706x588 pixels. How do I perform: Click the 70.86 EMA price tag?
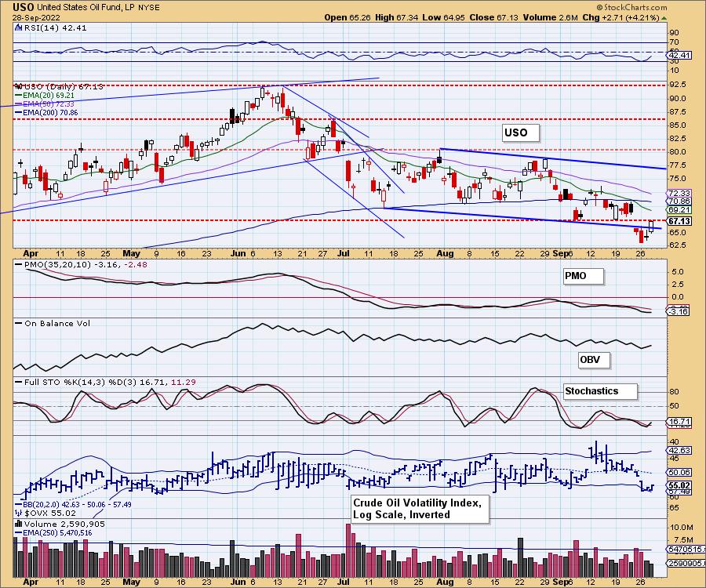679,201
